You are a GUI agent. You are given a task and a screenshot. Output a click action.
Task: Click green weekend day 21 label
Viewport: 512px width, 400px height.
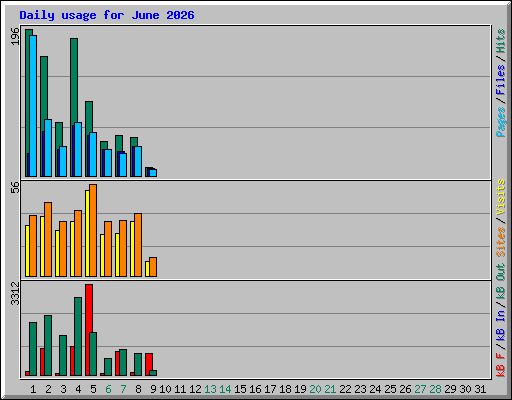[x=330, y=389]
